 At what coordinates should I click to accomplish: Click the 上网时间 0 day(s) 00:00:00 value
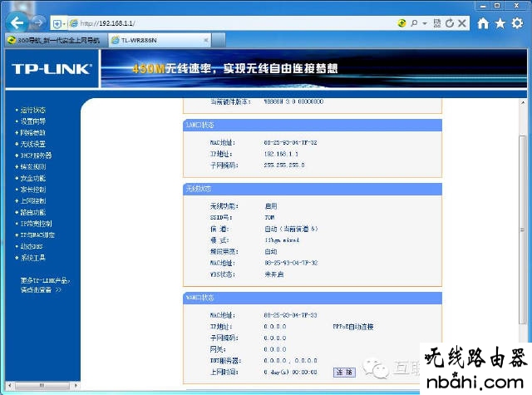click(x=290, y=372)
